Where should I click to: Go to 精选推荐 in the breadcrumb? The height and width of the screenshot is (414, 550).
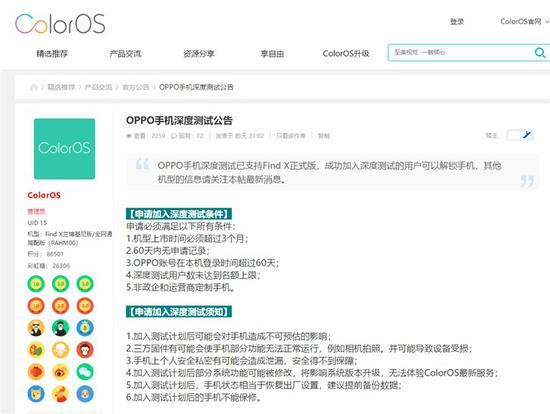tap(61, 87)
